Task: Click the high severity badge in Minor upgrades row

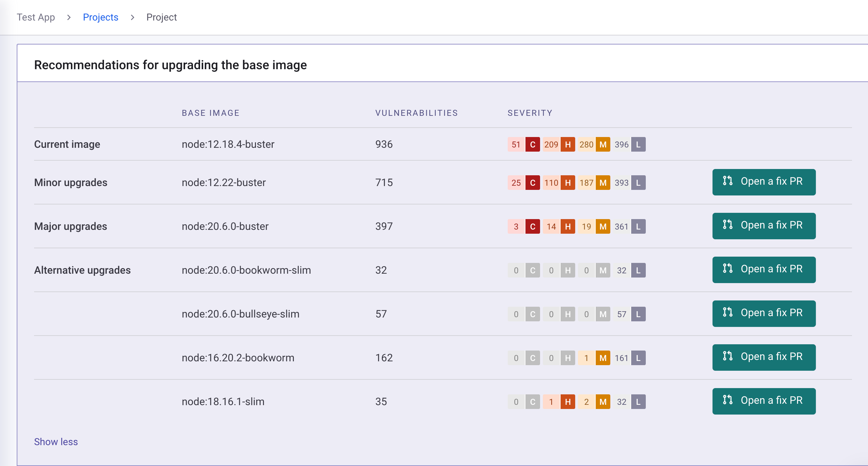Action: coord(568,183)
